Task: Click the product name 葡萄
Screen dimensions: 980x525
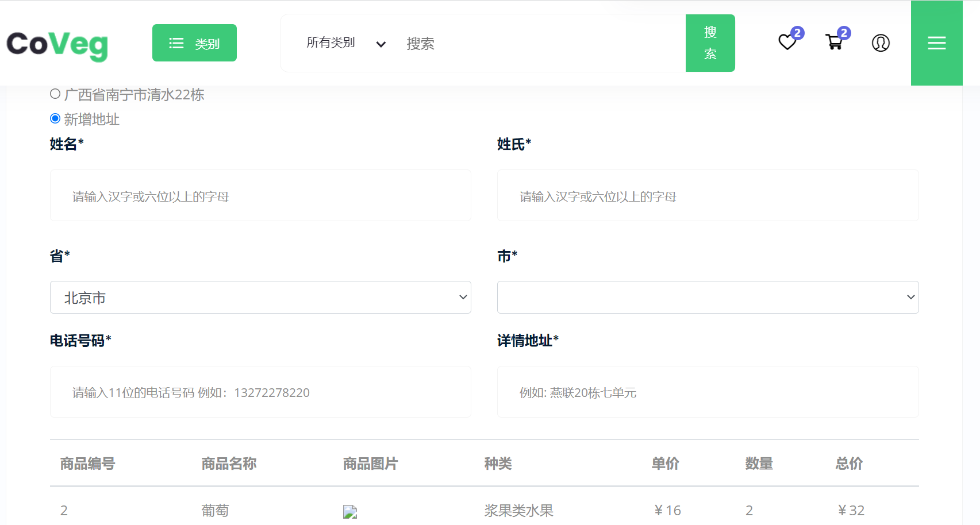Action: 215,511
